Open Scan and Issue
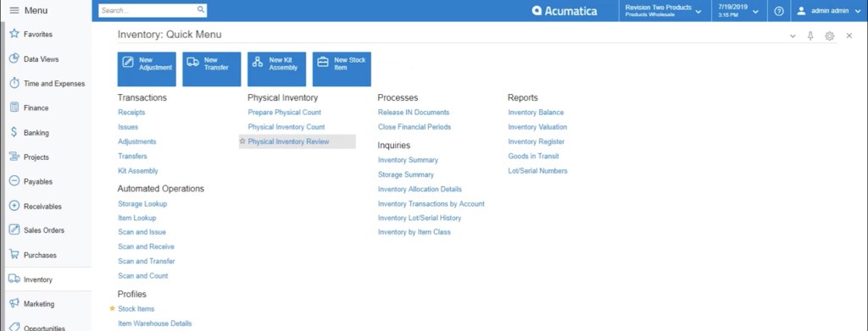 tap(142, 232)
